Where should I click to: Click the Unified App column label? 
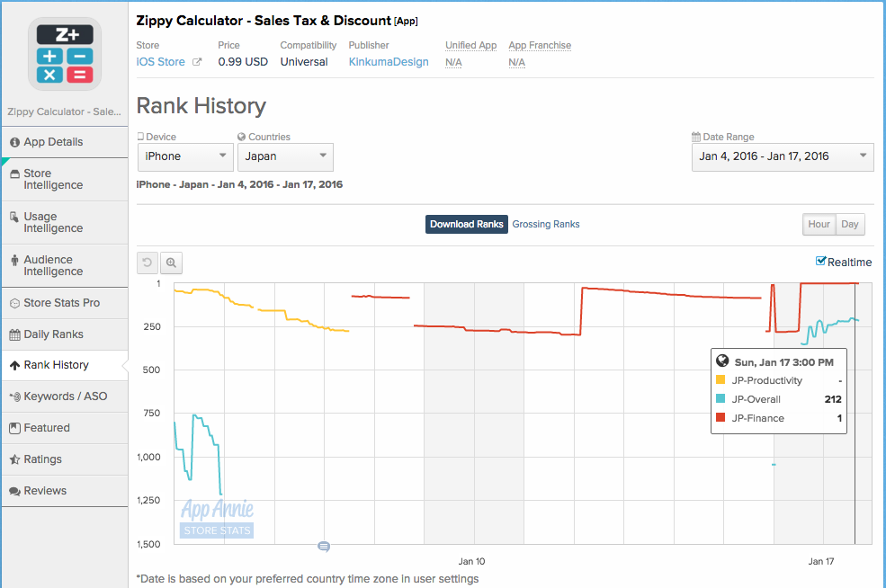point(470,45)
